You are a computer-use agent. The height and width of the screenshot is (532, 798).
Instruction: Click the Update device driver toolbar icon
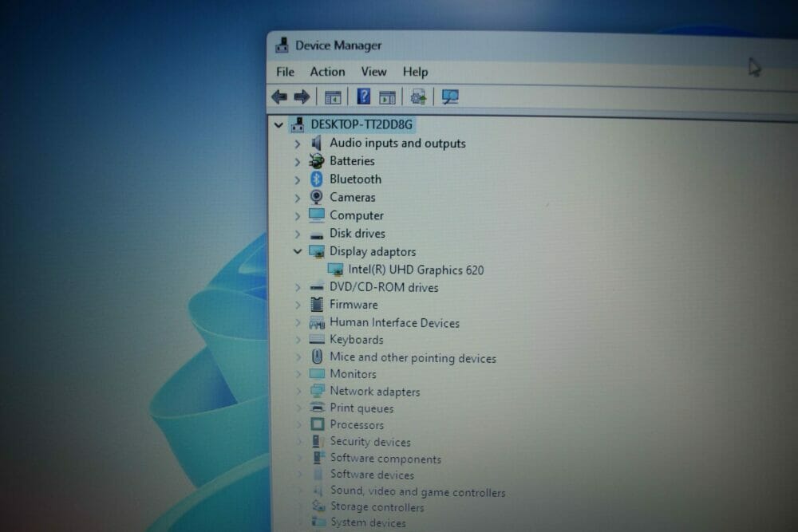(418, 97)
